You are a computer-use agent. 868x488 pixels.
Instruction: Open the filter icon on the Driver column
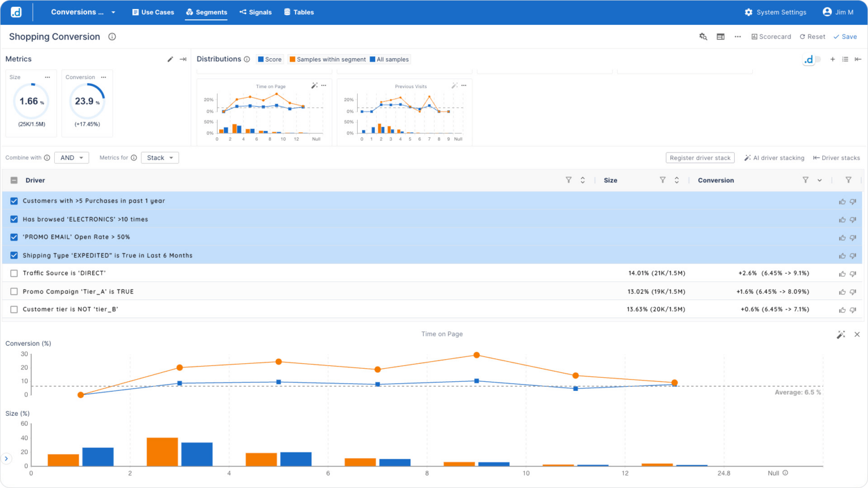click(568, 180)
